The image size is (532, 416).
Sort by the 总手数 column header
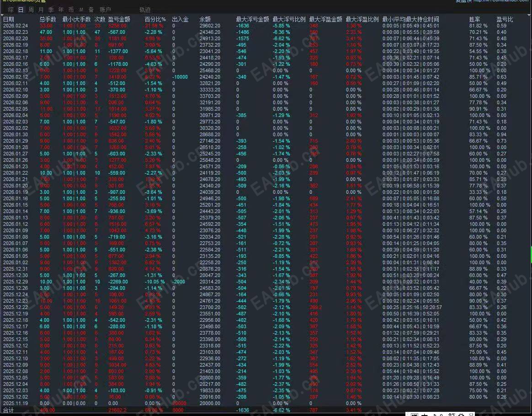(x=48, y=19)
